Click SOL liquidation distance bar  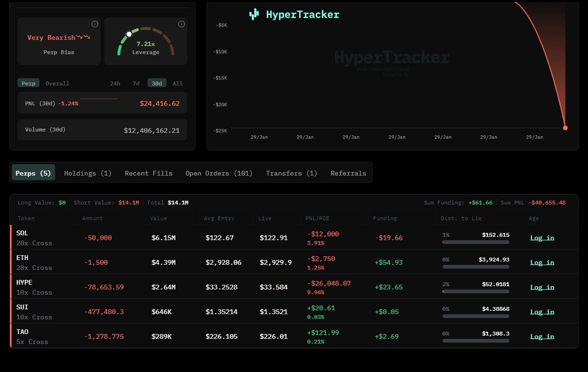tap(476, 242)
